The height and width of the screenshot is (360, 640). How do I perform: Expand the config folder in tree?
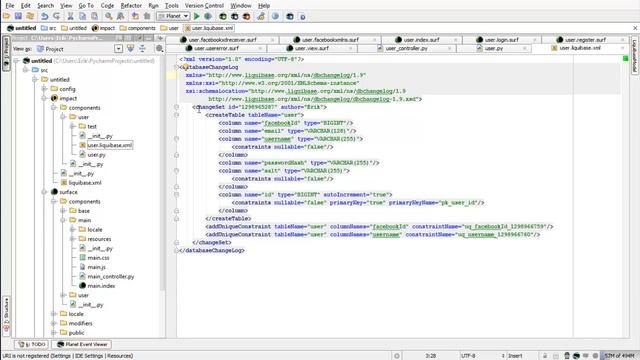(x=44, y=89)
